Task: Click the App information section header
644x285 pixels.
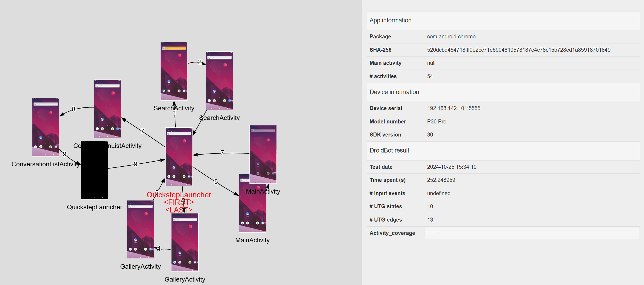Action: pos(390,20)
